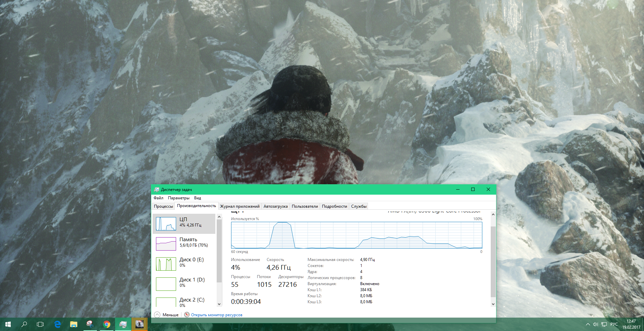Image resolution: width=644 pixels, height=331 pixels.
Task: Minimize the Диспетчер задач window
Action: pos(458,190)
